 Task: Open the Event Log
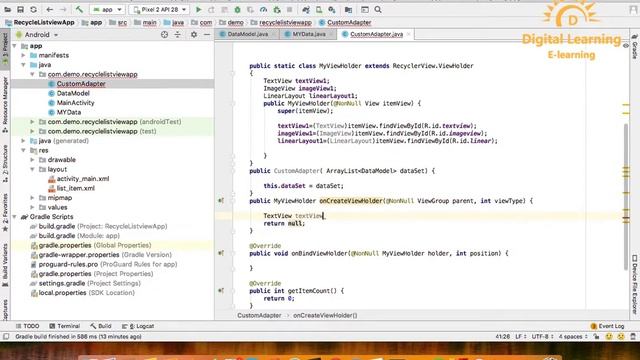pos(607,326)
